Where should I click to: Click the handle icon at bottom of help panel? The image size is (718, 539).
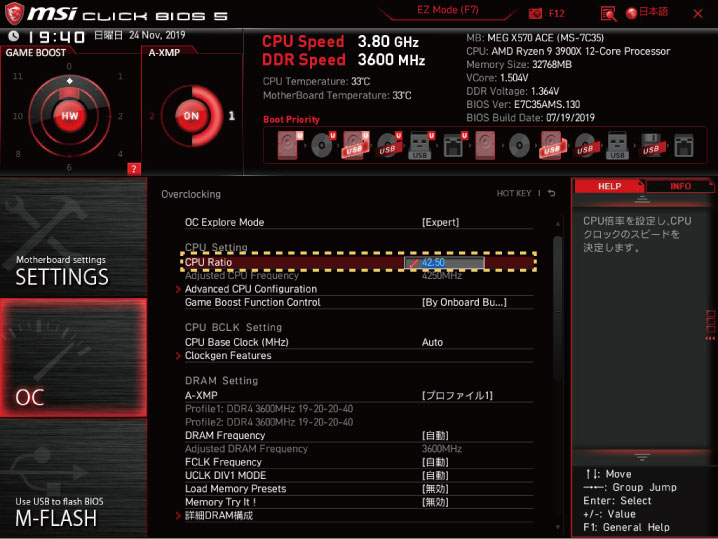click(x=642, y=457)
